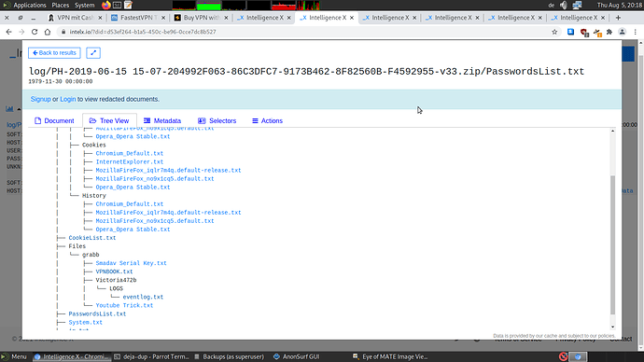Open the System menu

click(84, 5)
